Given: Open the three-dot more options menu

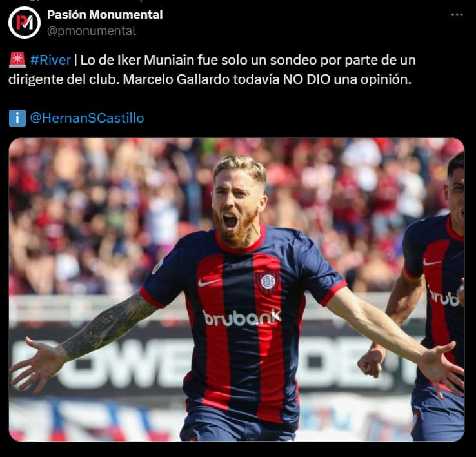Looking at the screenshot, I should 457,15.
